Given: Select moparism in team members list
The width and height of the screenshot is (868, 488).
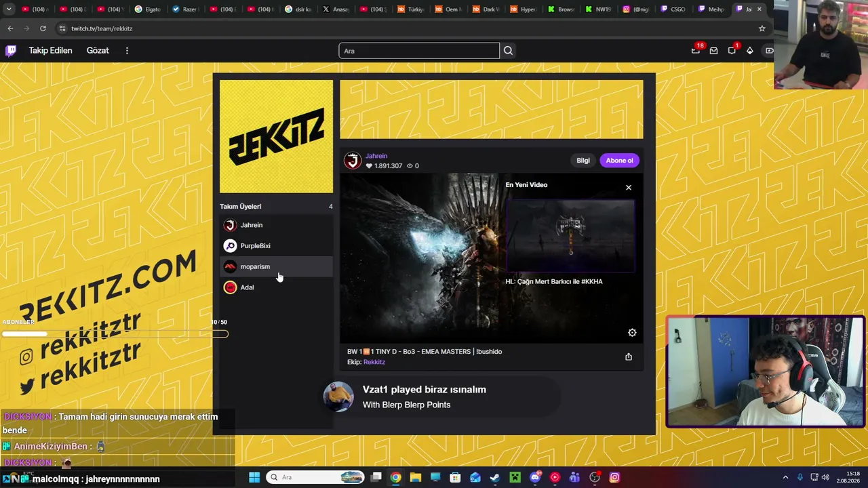Looking at the screenshot, I should tap(276, 266).
